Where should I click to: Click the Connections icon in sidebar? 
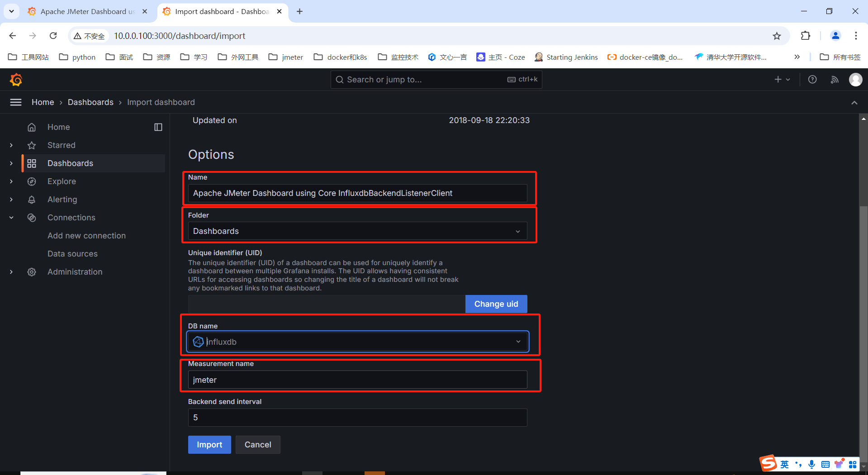32,218
